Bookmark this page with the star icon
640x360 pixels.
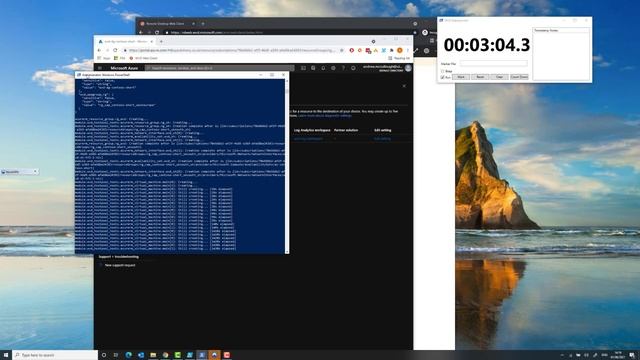342,50
